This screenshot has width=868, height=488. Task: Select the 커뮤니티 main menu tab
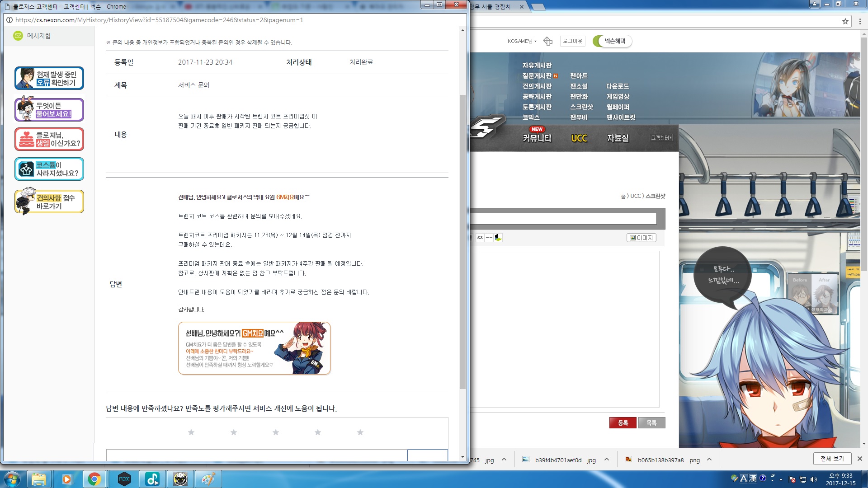(x=537, y=138)
